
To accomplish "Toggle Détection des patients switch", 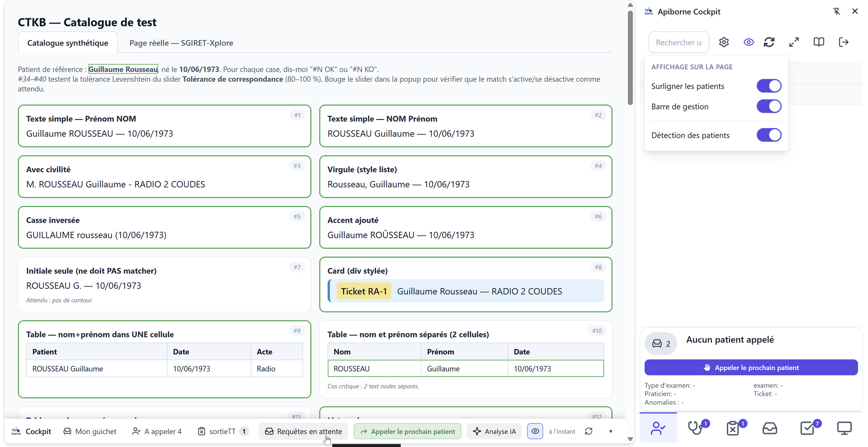I will (x=769, y=135).
